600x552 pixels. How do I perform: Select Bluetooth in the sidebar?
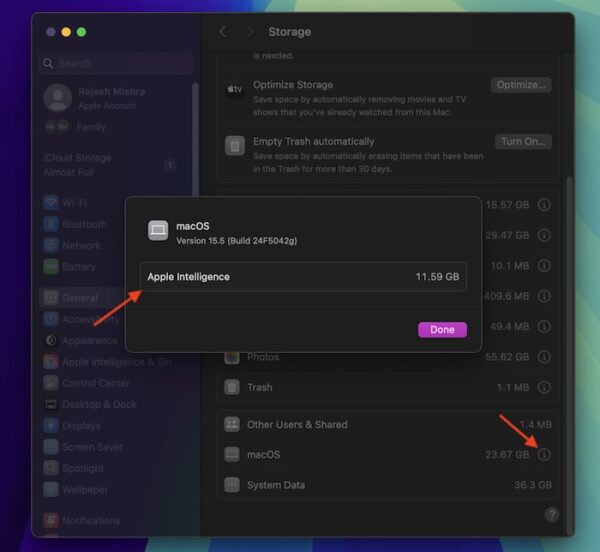click(83, 224)
